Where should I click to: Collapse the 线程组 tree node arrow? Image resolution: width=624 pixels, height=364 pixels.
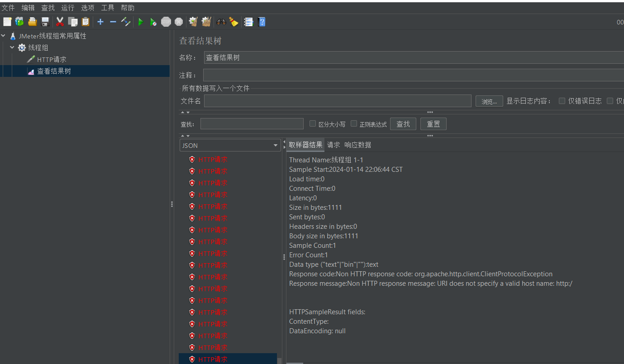coord(12,47)
